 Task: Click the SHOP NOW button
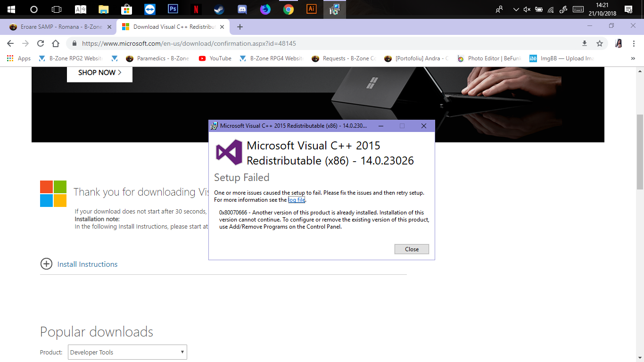coord(99,73)
